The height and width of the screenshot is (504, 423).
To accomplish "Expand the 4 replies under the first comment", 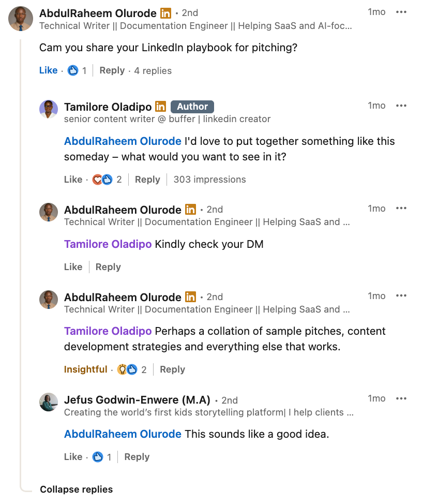I will pyautogui.click(x=153, y=70).
